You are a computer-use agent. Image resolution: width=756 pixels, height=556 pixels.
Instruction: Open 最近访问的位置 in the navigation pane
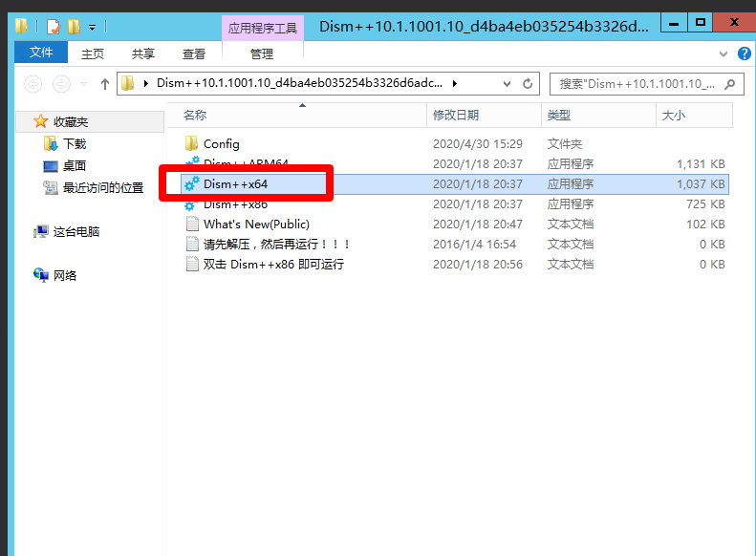tap(103, 187)
